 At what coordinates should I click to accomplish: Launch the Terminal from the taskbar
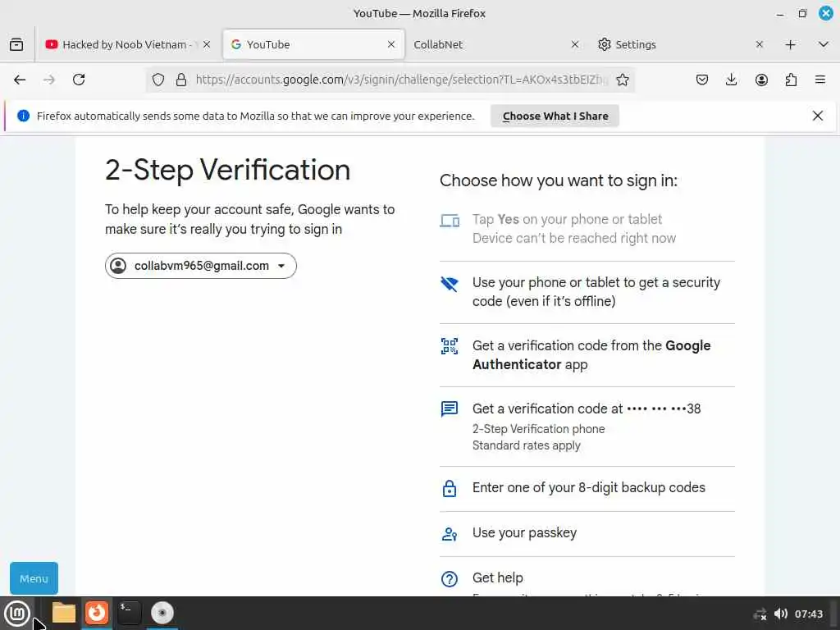129,613
